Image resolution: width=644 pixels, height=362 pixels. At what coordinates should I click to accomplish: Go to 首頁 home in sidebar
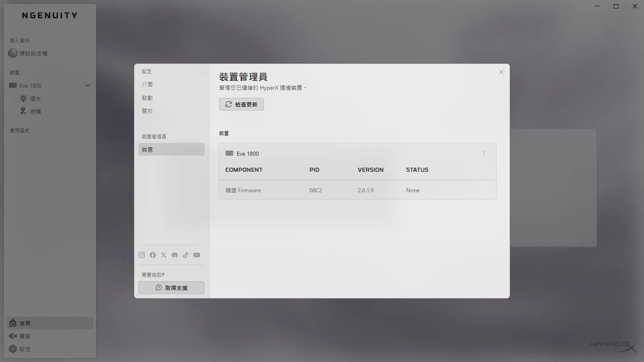click(50, 323)
